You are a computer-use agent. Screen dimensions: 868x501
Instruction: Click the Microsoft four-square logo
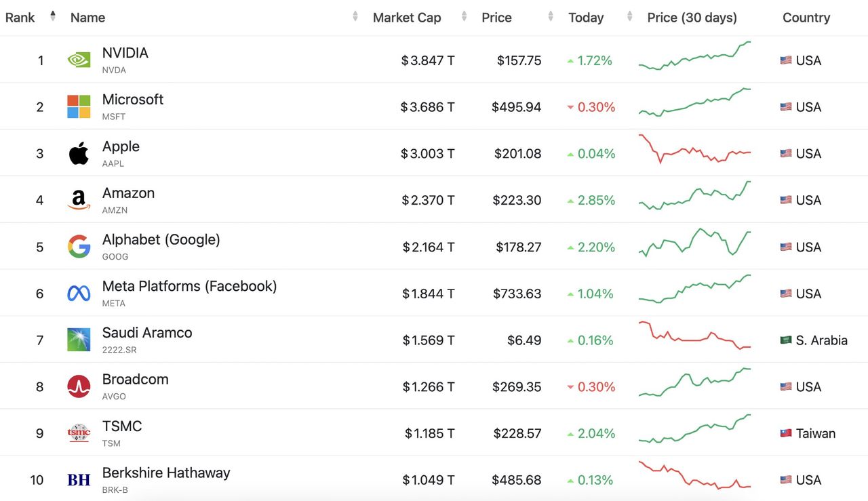coord(79,107)
